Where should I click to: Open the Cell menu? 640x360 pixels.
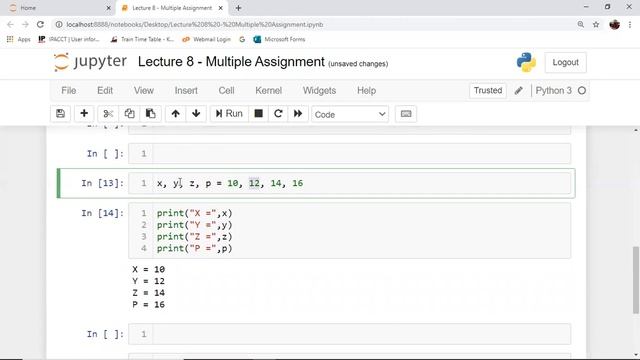226,91
